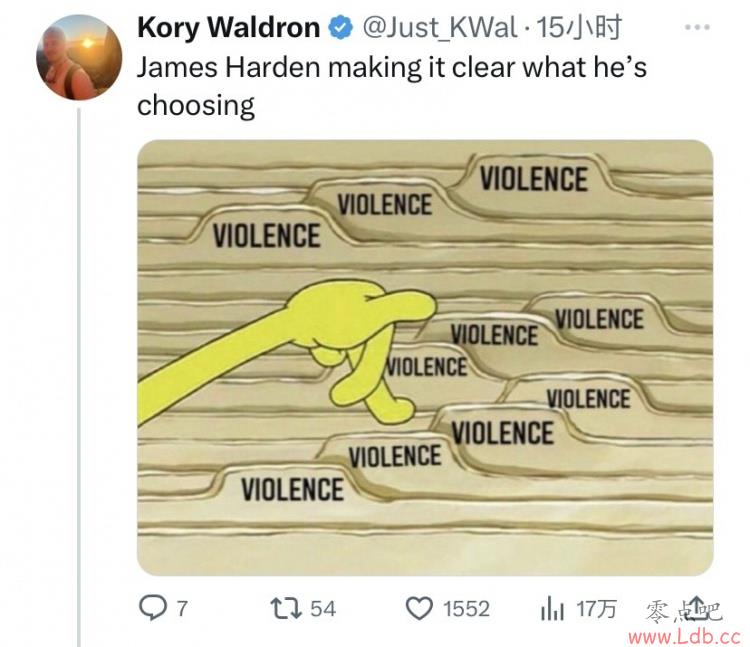Open the Kory Waldron display name

tap(229, 27)
